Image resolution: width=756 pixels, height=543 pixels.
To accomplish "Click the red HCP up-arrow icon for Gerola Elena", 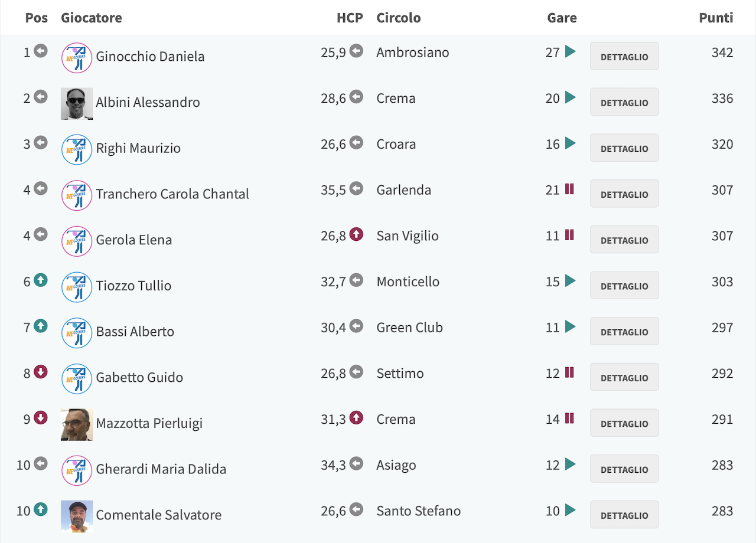I will pos(356,234).
